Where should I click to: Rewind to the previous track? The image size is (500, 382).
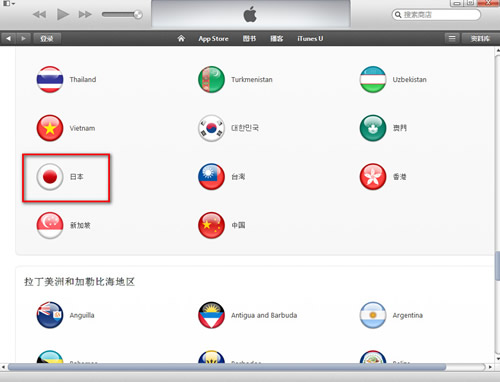tap(39, 14)
